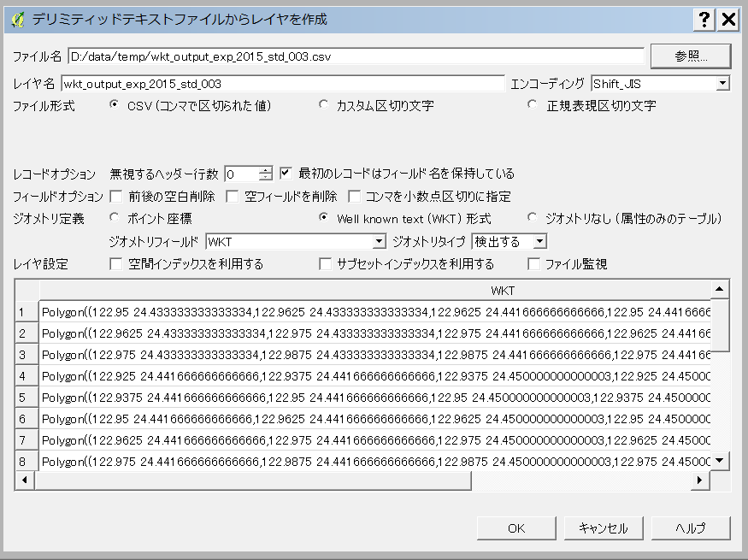Enable the ファイル監視 checkbox
Image resolution: width=748 pixels, height=560 pixels.
[534, 263]
